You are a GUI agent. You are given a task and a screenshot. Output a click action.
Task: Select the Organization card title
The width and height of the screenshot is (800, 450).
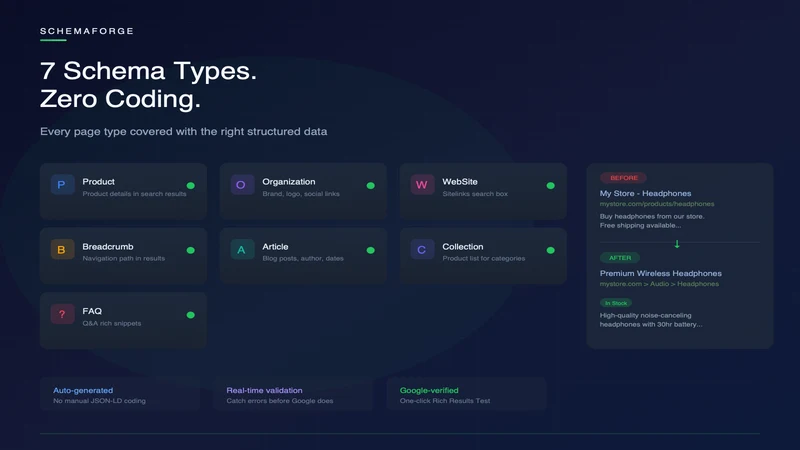289,182
